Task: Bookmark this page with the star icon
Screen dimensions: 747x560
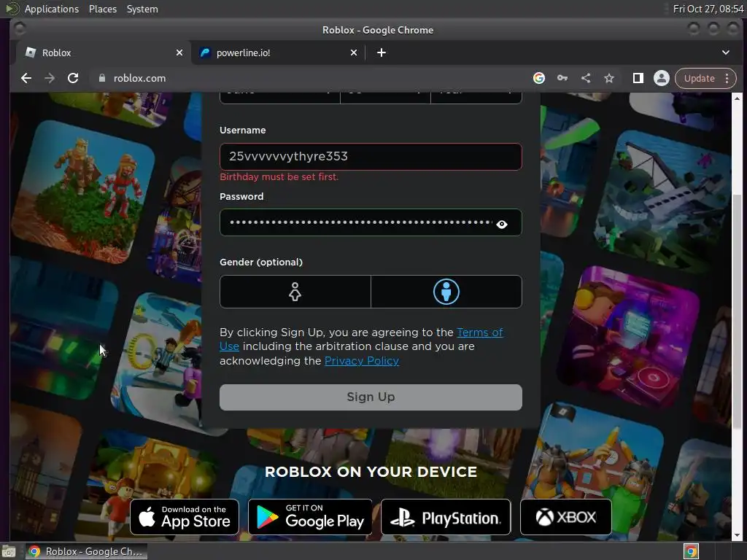Action: [609, 78]
